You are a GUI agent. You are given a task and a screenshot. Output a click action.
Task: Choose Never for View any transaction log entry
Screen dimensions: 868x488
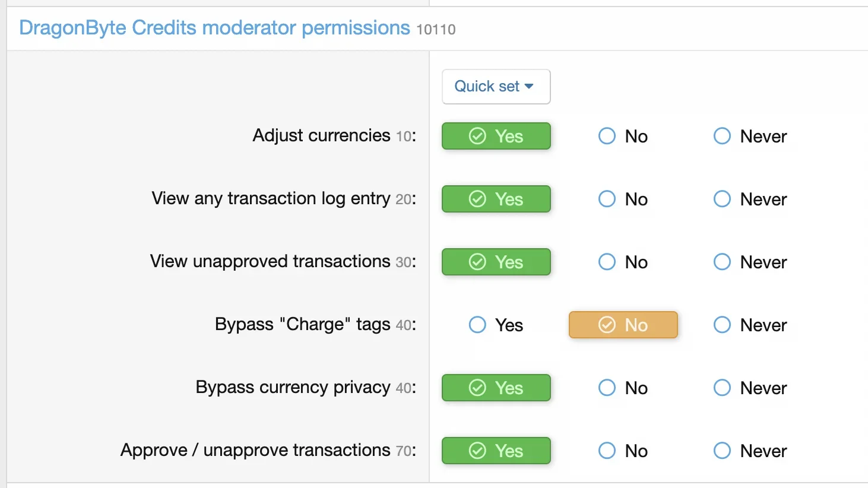click(x=750, y=199)
